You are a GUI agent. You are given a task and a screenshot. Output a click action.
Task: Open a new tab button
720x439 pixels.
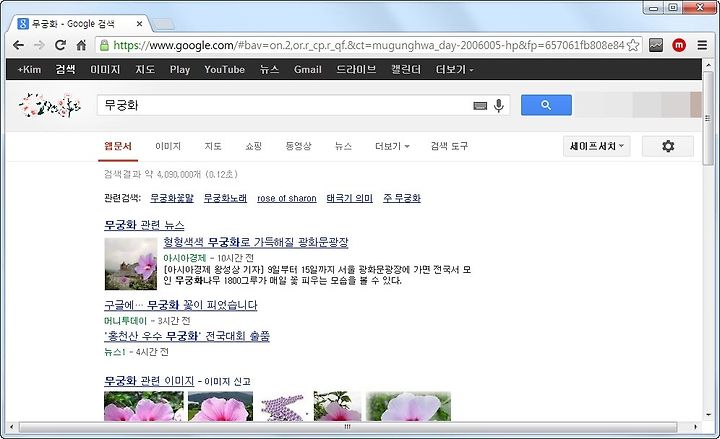coord(163,23)
